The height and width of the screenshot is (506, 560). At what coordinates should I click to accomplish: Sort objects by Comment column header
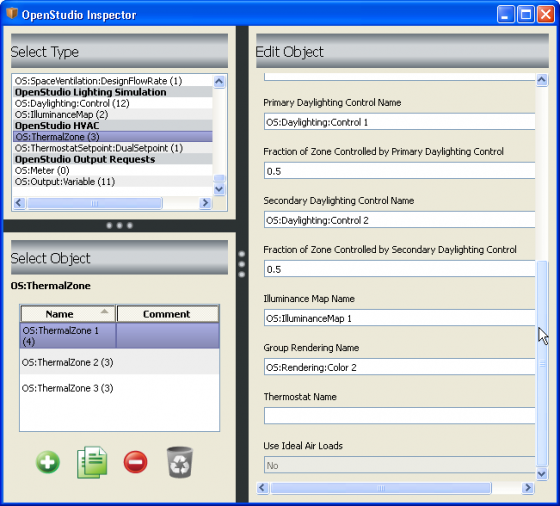pos(168,314)
